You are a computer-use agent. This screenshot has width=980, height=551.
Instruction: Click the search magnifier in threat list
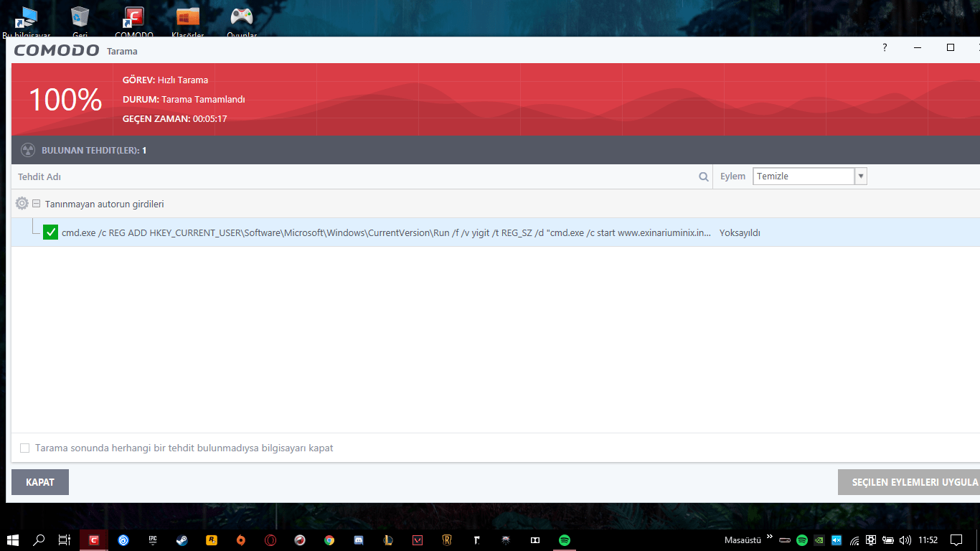[704, 176]
